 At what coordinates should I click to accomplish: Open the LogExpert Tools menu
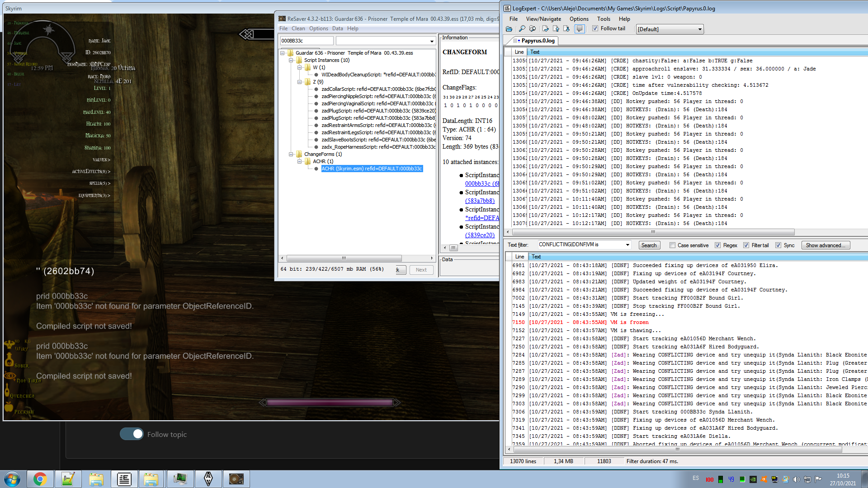click(x=604, y=19)
